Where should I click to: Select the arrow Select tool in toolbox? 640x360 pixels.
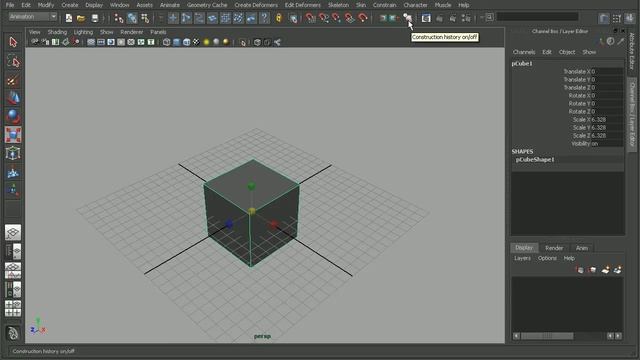click(x=13, y=42)
